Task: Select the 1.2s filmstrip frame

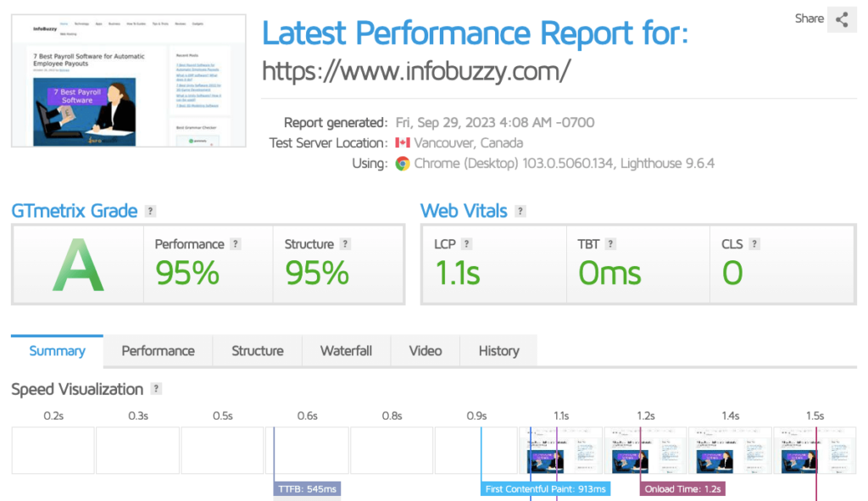Action: (645, 450)
